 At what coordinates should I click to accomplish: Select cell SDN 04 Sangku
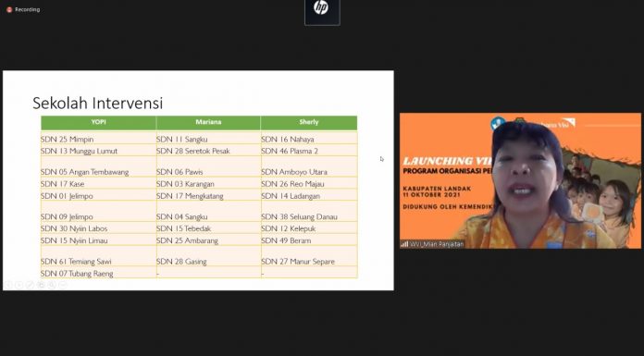[x=208, y=212]
